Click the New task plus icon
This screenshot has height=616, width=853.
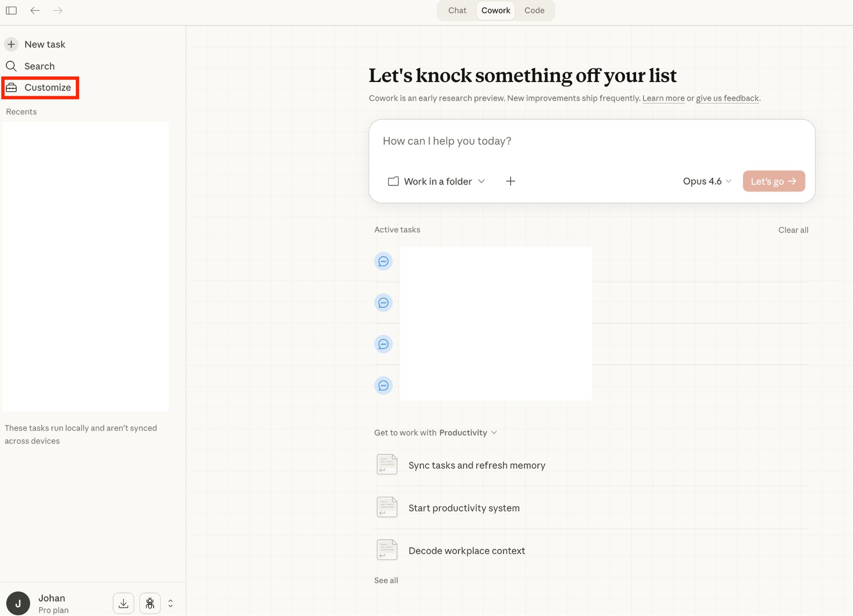click(12, 44)
